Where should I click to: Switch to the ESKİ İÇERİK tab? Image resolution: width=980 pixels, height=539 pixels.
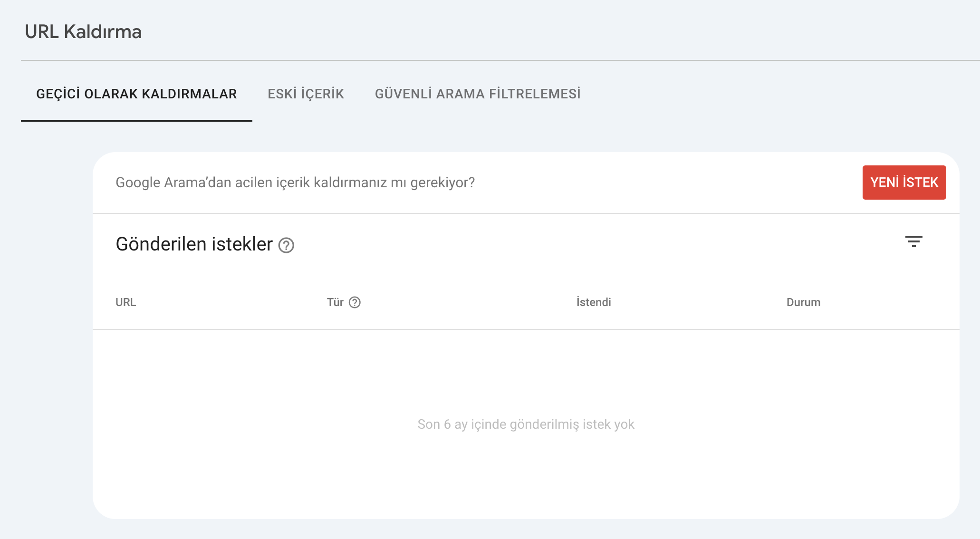pyautogui.click(x=306, y=94)
